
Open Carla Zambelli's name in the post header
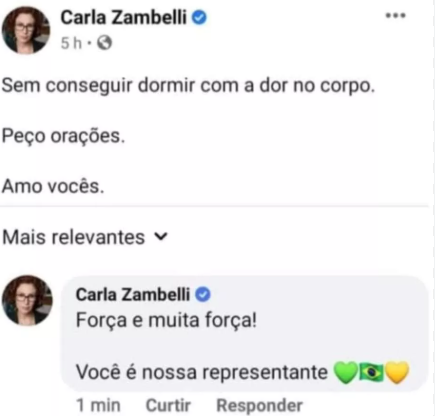[x=123, y=18]
